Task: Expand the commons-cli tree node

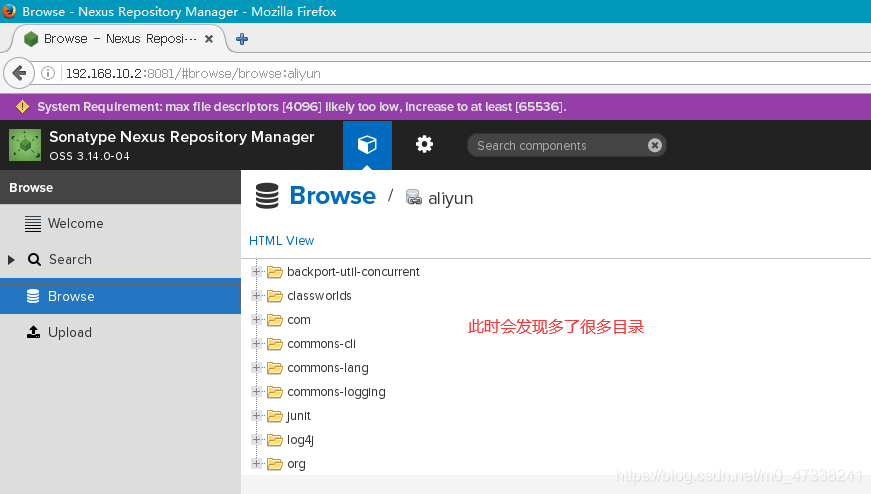Action: pyautogui.click(x=257, y=343)
